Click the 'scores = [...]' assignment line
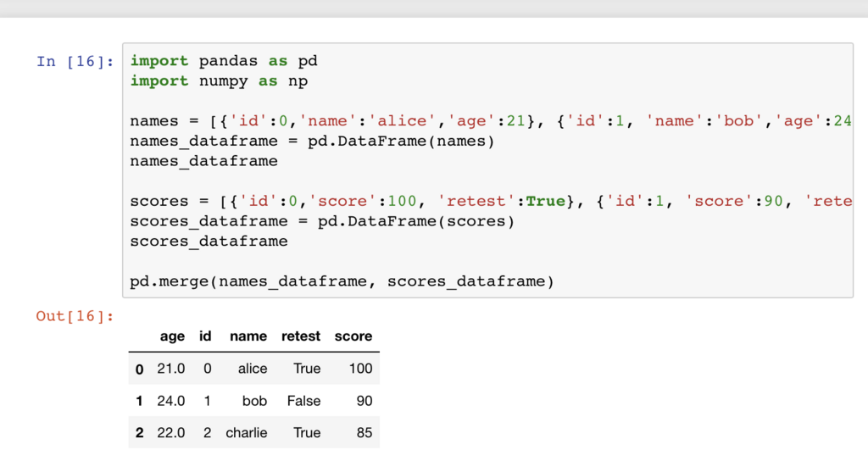Image resolution: width=868 pixels, height=461 pixels. [491, 201]
